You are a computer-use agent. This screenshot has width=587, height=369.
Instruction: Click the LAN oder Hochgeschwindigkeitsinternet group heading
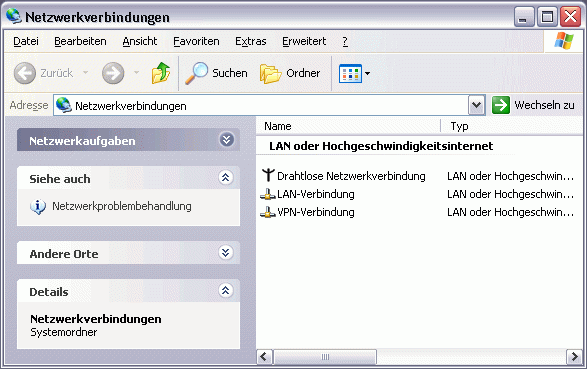point(381,146)
